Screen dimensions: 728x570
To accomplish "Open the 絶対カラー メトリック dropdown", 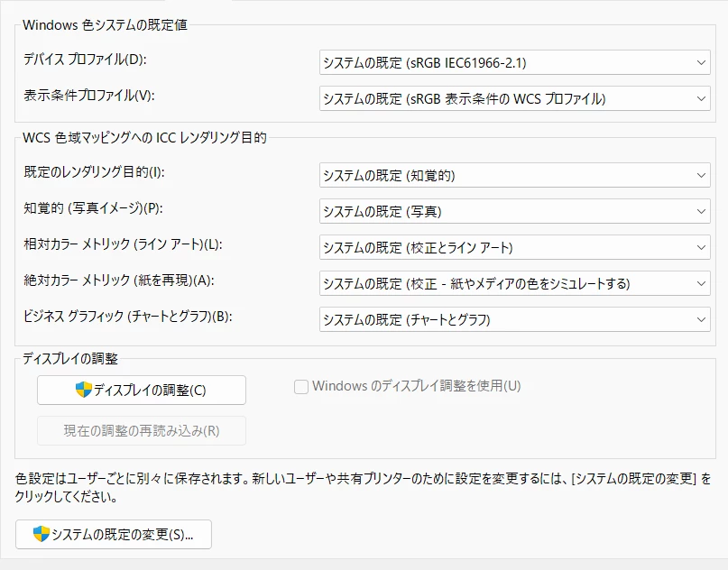I will (515, 283).
